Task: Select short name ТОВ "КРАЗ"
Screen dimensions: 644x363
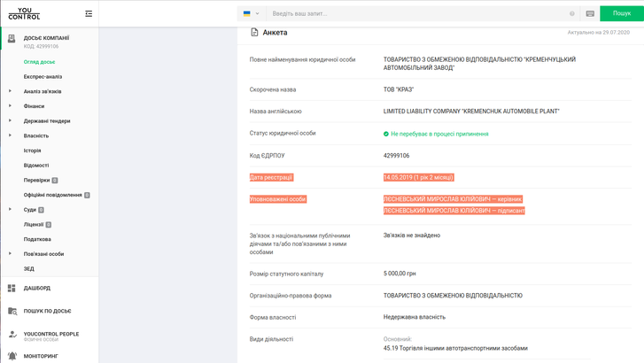Action: 399,89
